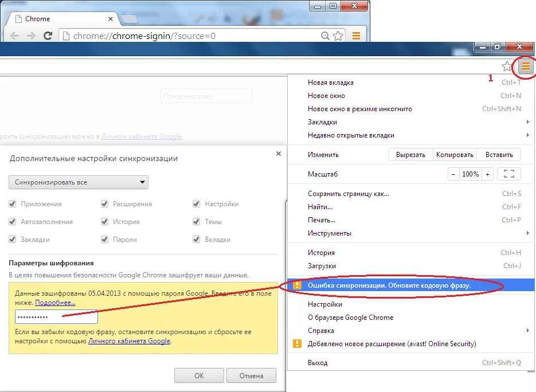Click 100% zoom value

(471, 174)
